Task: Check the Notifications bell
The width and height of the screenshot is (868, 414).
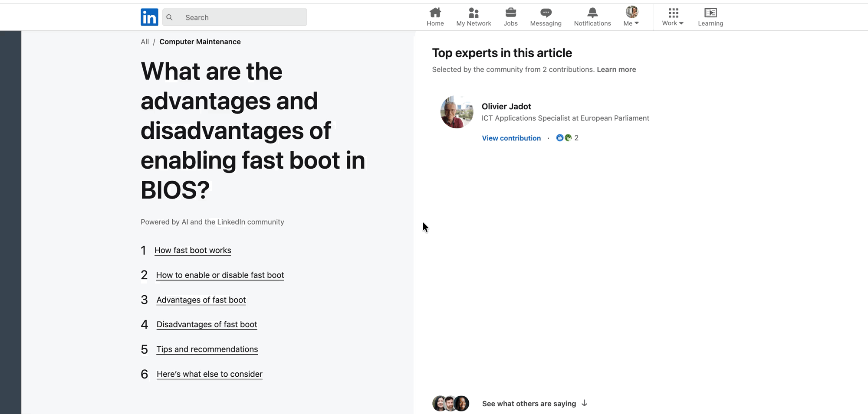Action: point(592,13)
